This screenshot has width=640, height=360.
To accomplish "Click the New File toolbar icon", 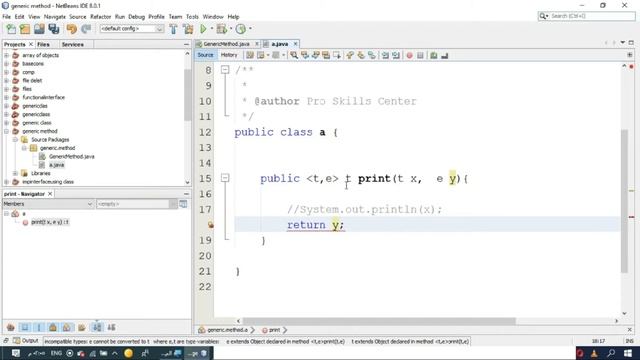I will (x=11, y=29).
